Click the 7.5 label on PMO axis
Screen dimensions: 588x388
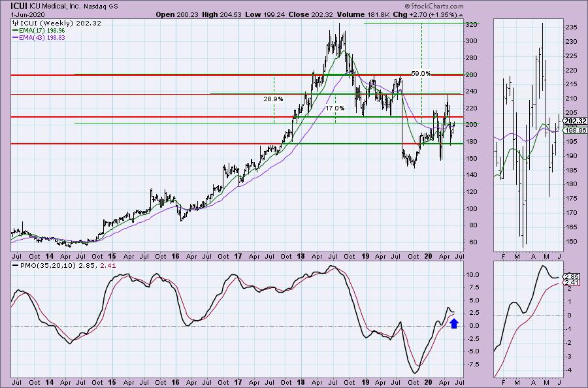point(473,287)
